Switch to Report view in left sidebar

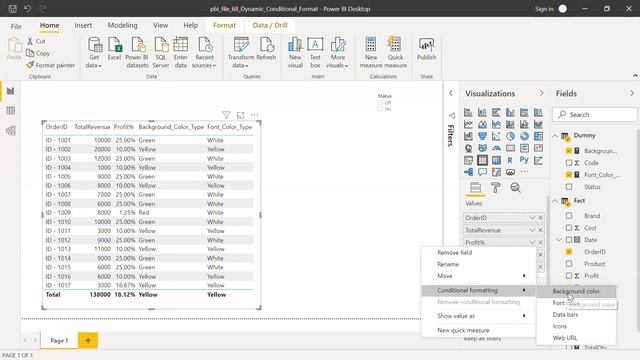pyautogui.click(x=11, y=91)
